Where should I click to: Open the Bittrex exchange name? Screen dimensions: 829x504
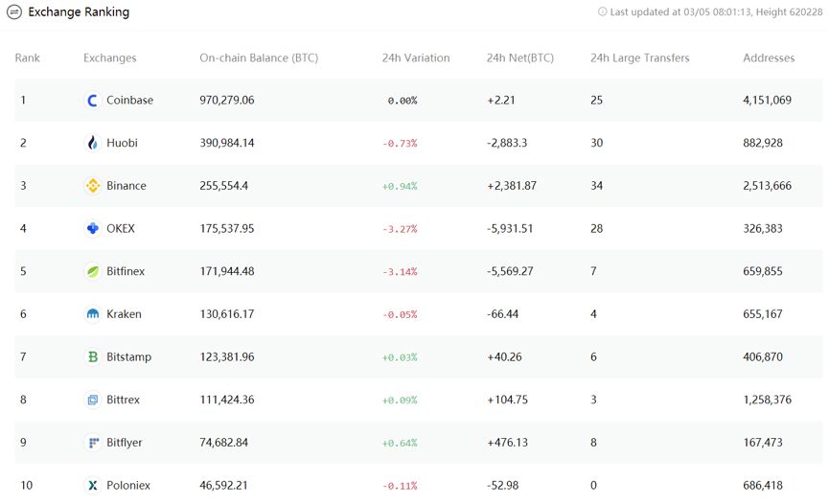coord(123,400)
